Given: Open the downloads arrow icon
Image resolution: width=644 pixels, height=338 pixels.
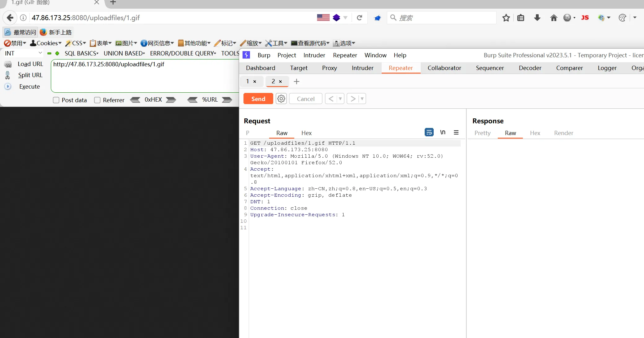Looking at the screenshot, I should coord(537,18).
